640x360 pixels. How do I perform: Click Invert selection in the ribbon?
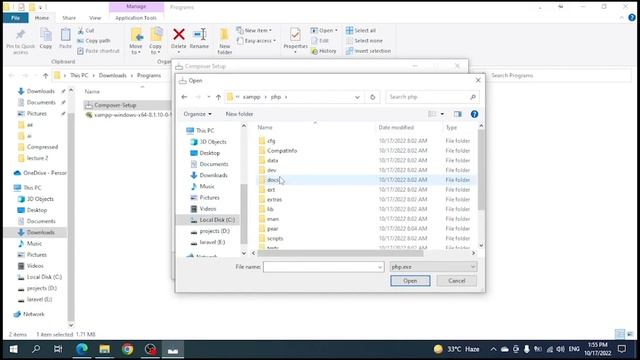coord(368,51)
